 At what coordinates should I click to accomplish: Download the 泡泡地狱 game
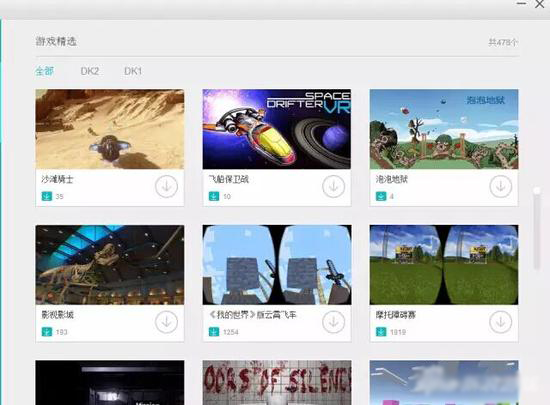pyautogui.click(x=501, y=186)
